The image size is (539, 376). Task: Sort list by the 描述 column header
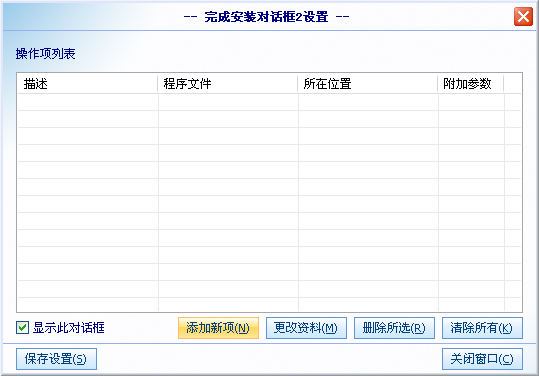(88, 84)
